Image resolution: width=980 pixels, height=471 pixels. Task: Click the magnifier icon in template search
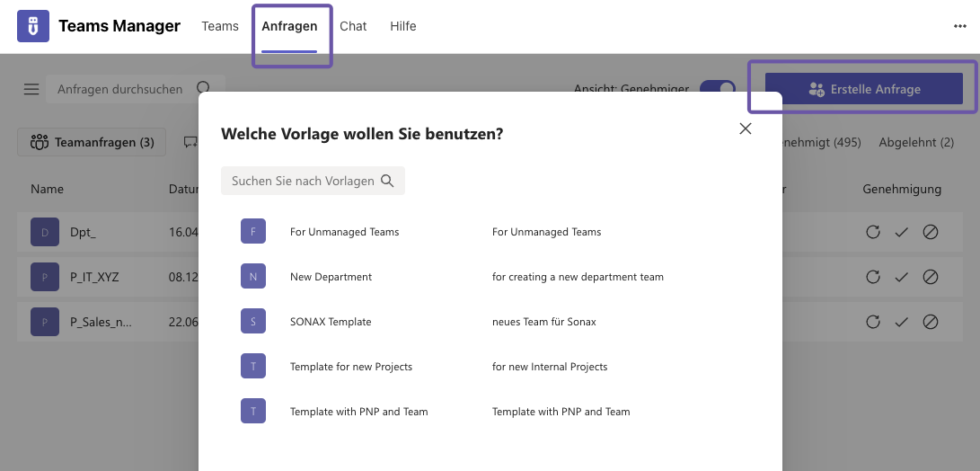(x=387, y=181)
